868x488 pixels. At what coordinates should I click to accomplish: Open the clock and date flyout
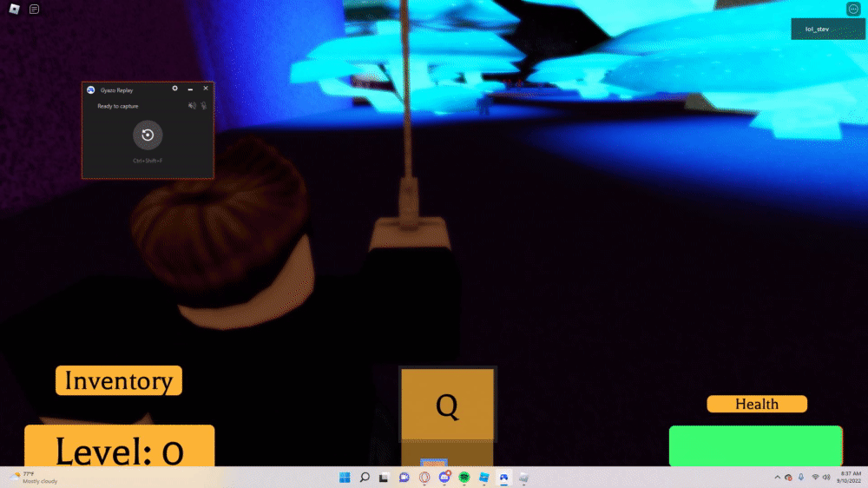click(850, 478)
